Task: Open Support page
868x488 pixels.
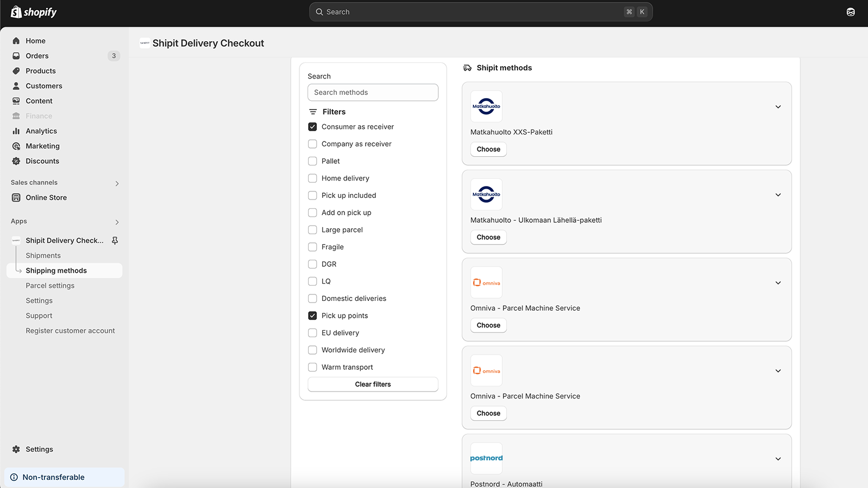Action: (39, 316)
